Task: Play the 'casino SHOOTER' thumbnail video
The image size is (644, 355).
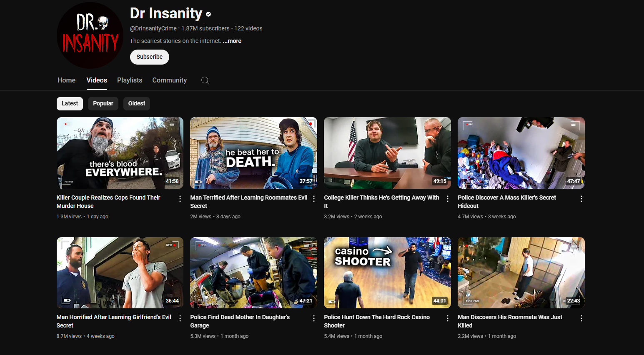Action: (x=387, y=273)
